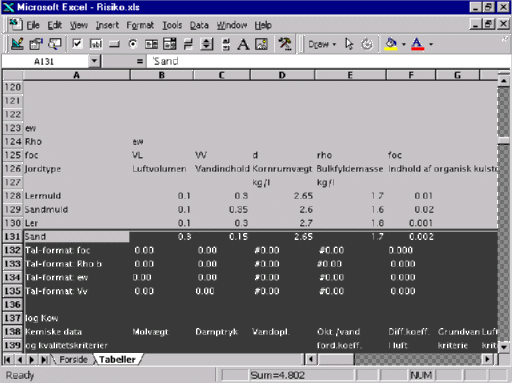Expand the Fill Color dropdown arrow
This screenshot has width=512, height=383.
click(x=404, y=44)
